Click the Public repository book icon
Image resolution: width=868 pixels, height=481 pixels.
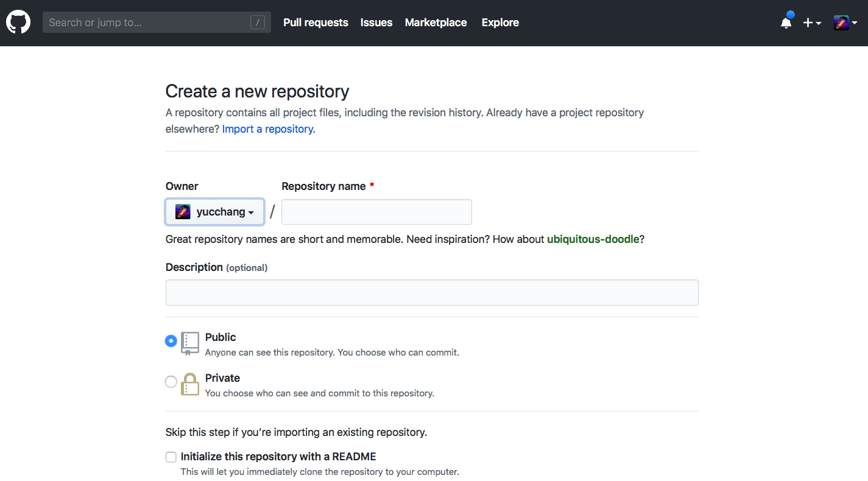point(190,343)
